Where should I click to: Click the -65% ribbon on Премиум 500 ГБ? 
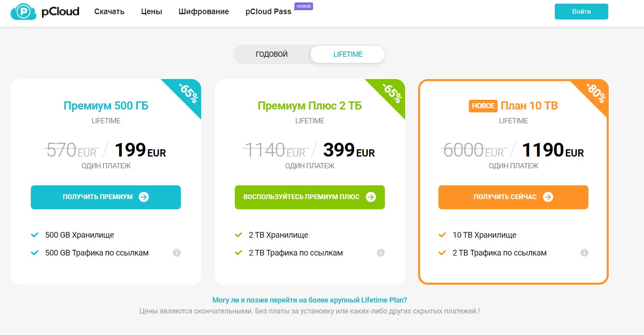click(189, 93)
